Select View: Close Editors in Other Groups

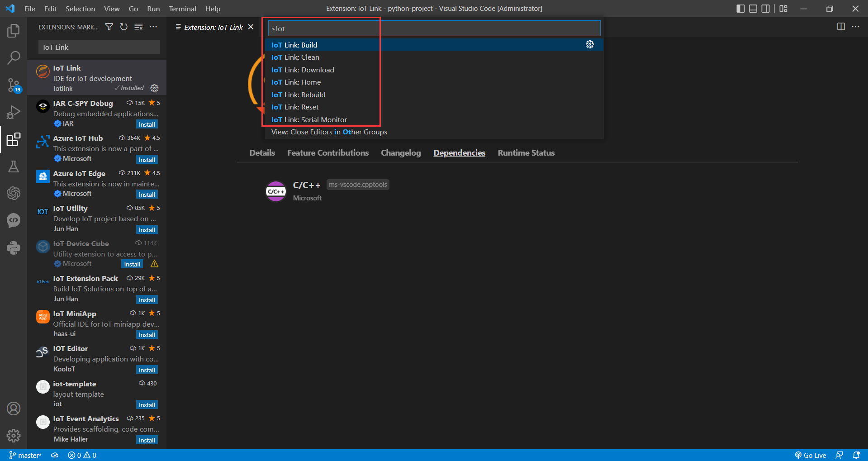point(434,132)
